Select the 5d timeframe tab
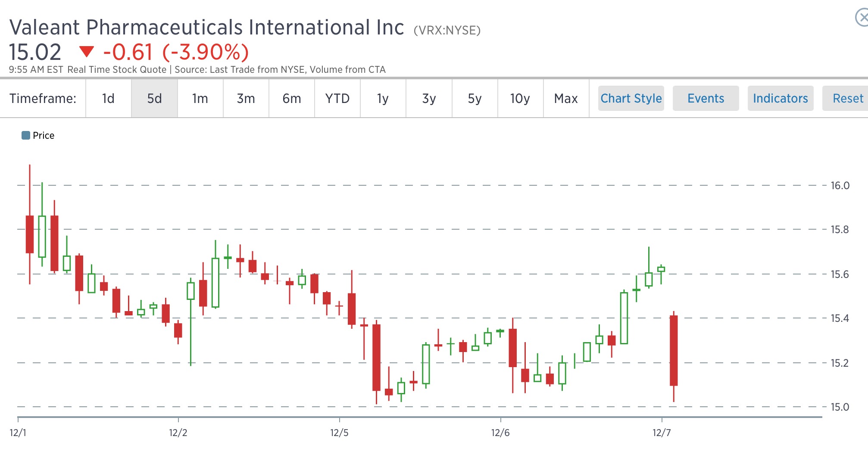 (154, 99)
